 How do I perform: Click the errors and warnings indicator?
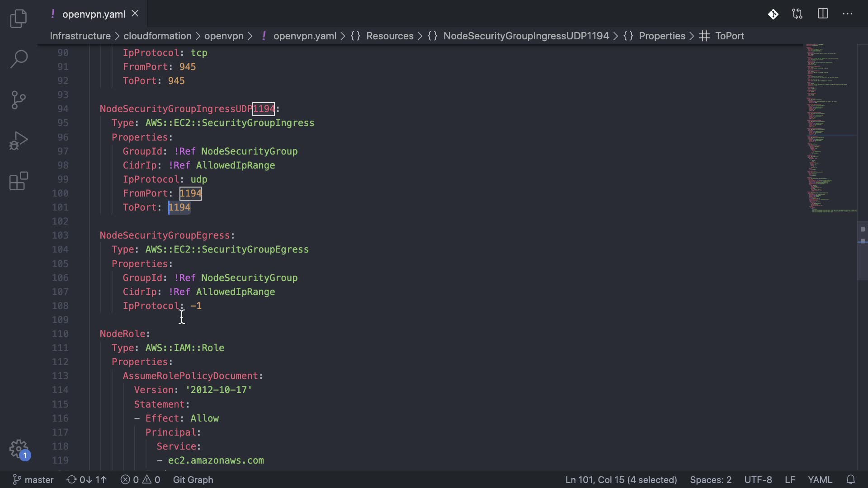click(141, 479)
